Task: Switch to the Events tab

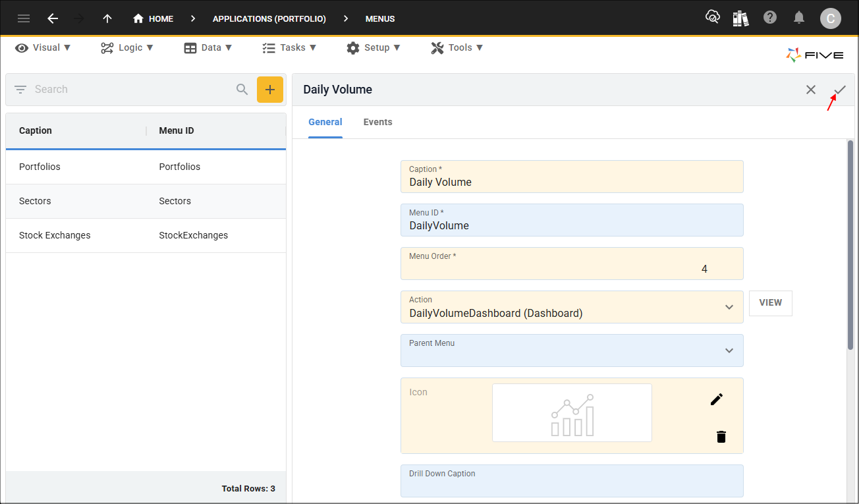Action: [x=377, y=122]
